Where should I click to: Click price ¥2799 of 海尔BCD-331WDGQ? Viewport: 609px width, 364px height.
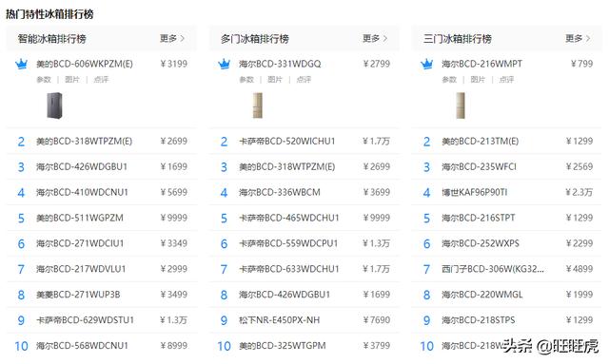377,64
